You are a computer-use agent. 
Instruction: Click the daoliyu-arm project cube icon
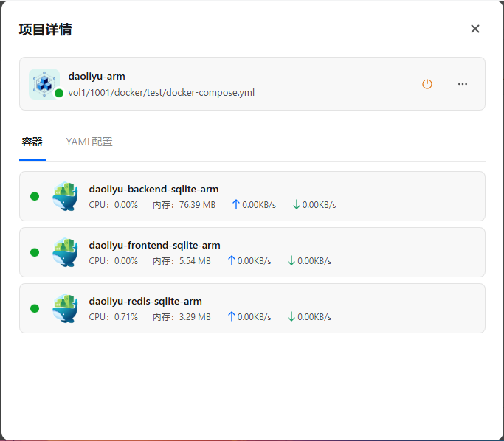point(44,84)
